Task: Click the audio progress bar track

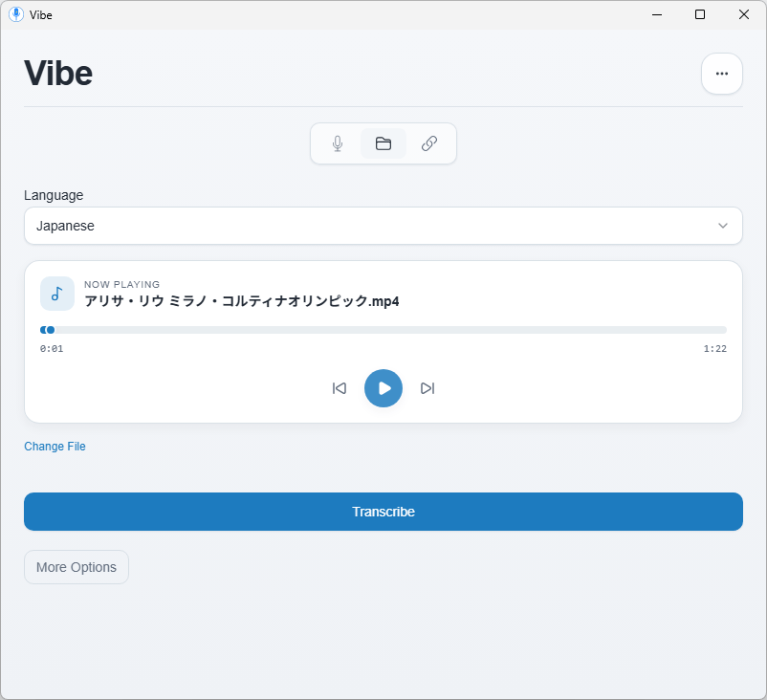Action: pos(383,330)
